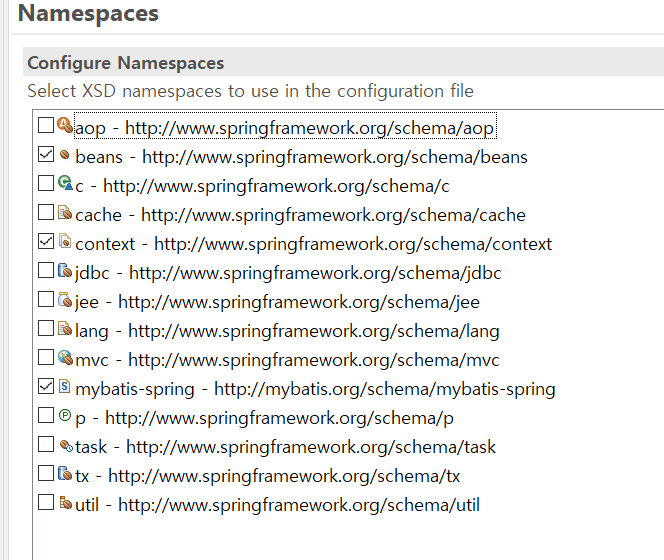Click the context namespace icon
This screenshot has width=664, height=560.
click(x=65, y=241)
